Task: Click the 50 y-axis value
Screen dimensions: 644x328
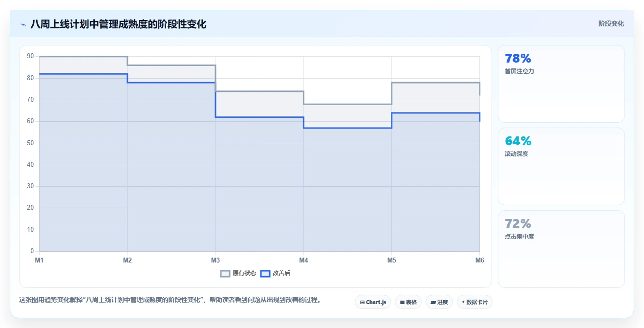Action: click(x=30, y=143)
